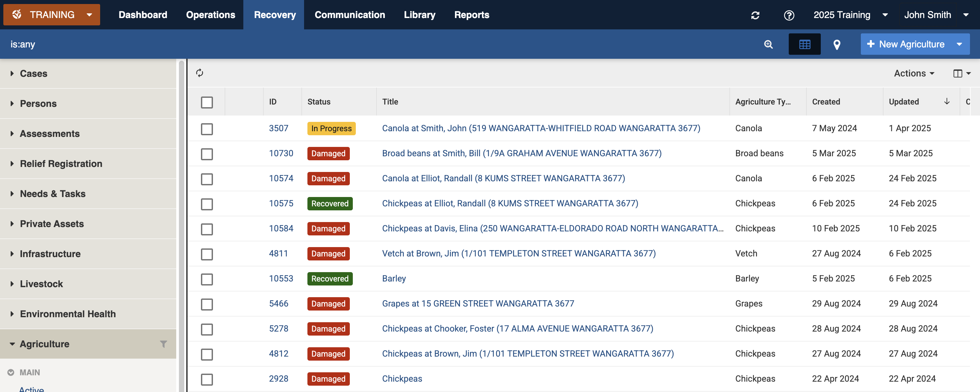Viewport: 980px width, 392px height.
Task: Click the Agriculture filter funnel icon
Action: click(163, 344)
